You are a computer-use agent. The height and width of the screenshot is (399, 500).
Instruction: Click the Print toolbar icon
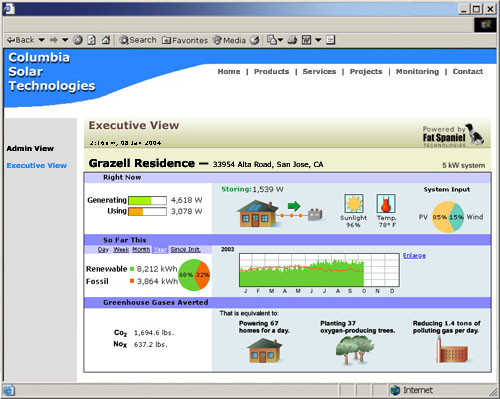pos(292,40)
